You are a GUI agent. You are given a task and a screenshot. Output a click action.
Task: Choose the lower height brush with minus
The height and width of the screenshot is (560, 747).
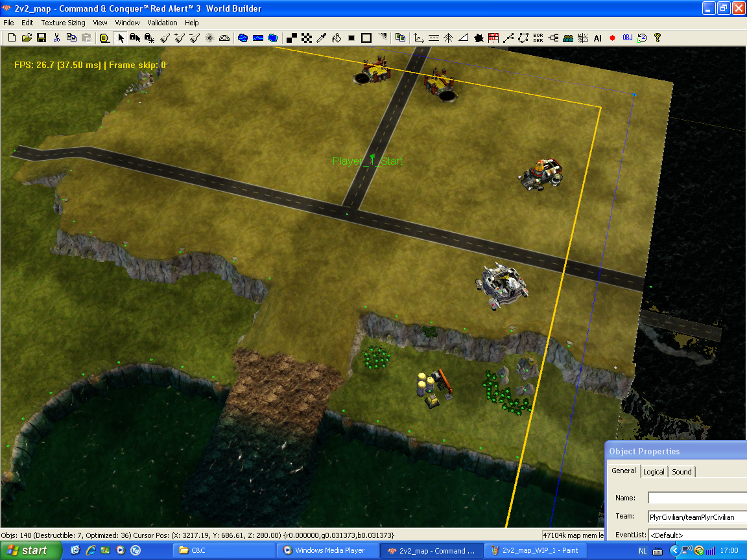pos(195,38)
